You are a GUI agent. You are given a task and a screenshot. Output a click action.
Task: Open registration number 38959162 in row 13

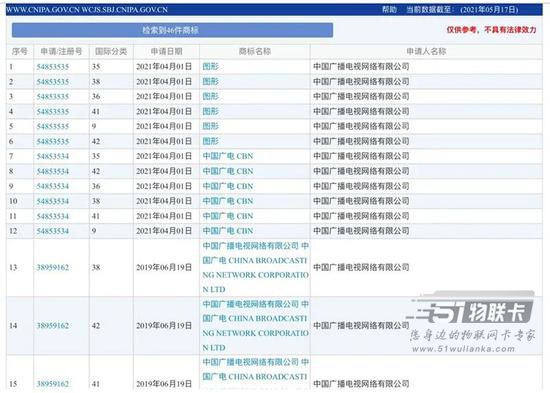click(53, 267)
